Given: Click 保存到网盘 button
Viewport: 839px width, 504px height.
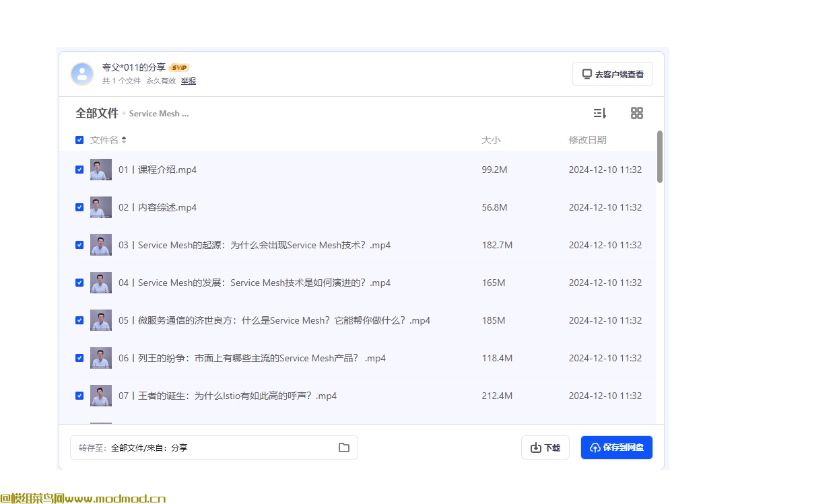Looking at the screenshot, I should point(617,447).
